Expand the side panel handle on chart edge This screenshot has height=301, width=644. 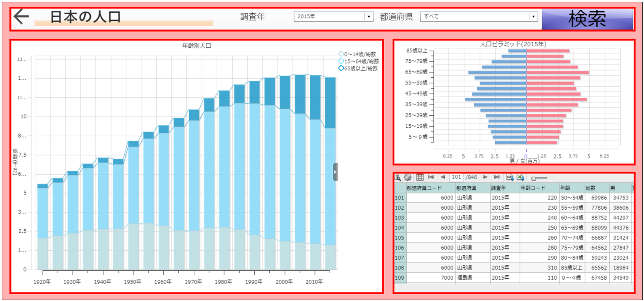click(335, 172)
